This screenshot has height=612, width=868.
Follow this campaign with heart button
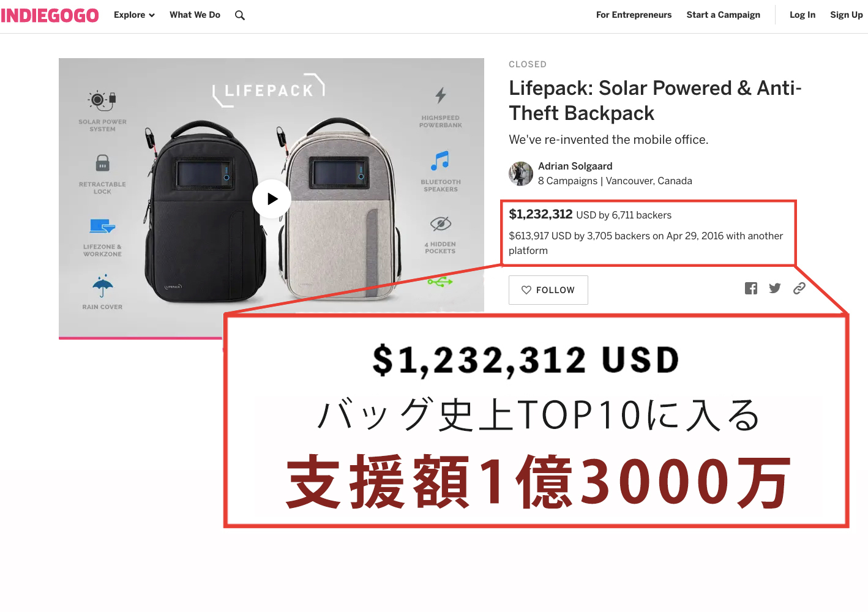click(x=548, y=290)
